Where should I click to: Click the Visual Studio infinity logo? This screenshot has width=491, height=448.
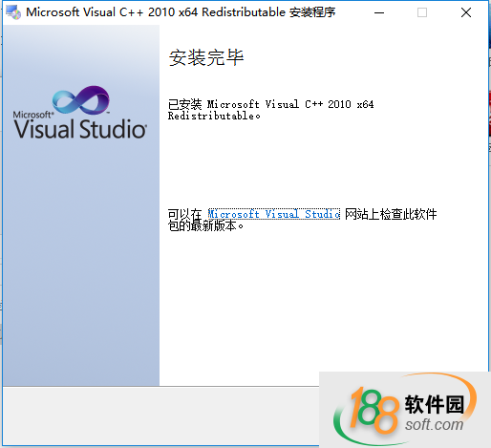[x=81, y=99]
